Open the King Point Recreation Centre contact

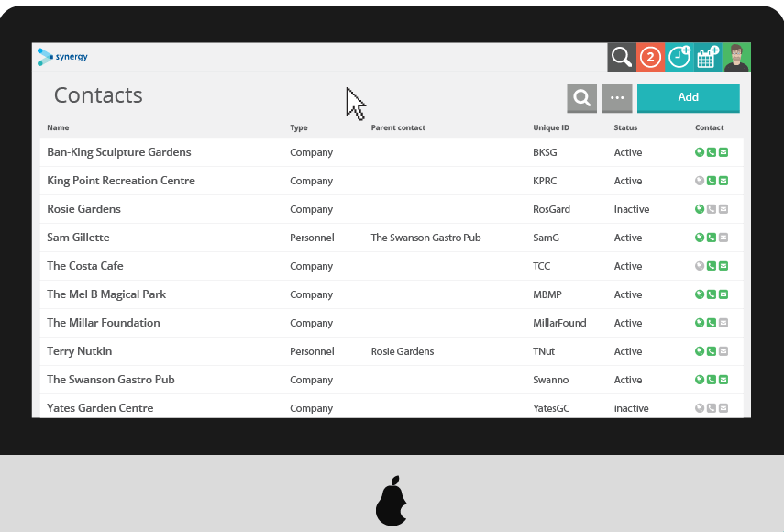coord(121,181)
